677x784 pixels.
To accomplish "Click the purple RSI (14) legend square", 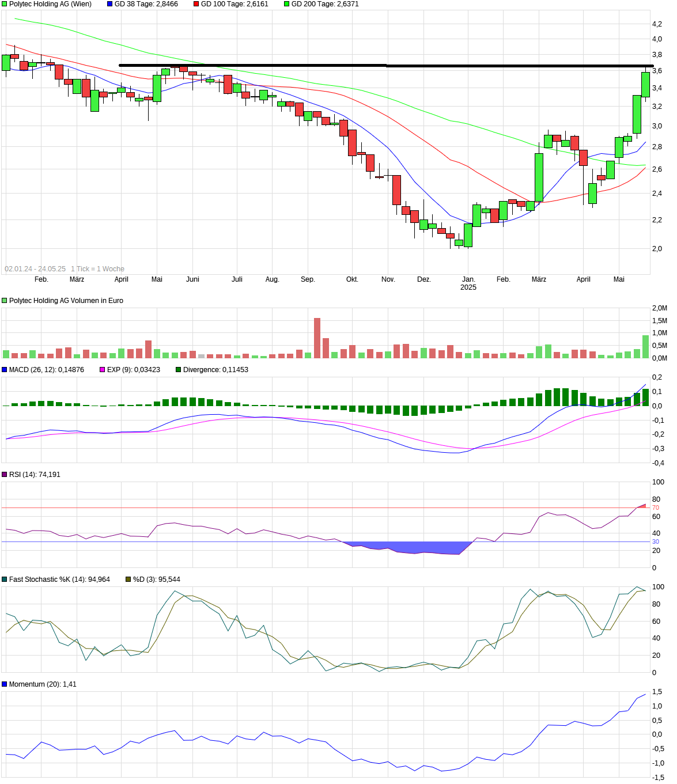I will click(x=4, y=475).
